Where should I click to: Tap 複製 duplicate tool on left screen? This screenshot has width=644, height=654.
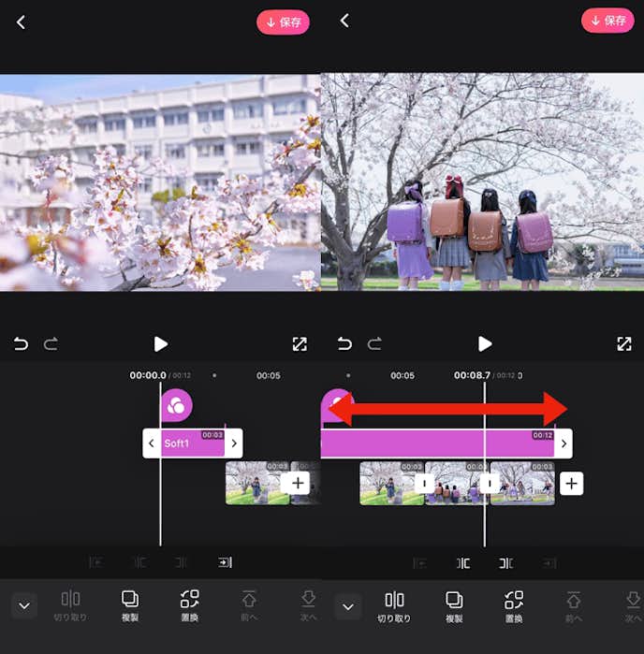(x=130, y=605)
